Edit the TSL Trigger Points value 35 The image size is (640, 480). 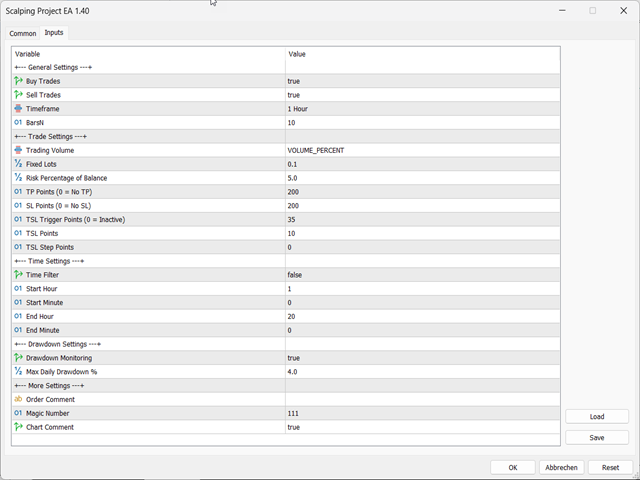(422, 220)
